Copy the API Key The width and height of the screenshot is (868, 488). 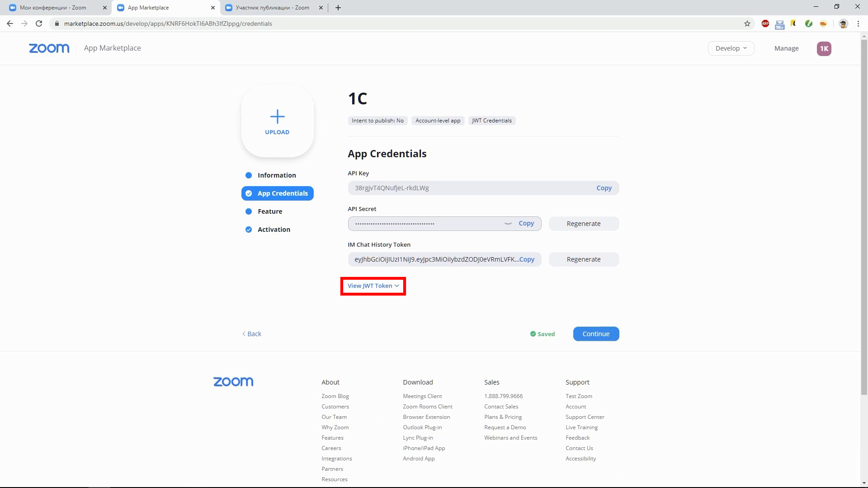pos(604,188)
